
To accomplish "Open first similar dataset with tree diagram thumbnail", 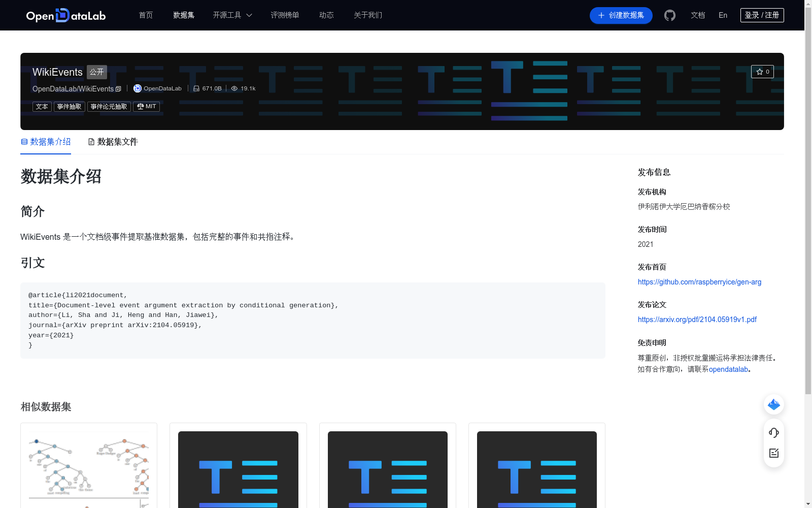I will (89, 465).
